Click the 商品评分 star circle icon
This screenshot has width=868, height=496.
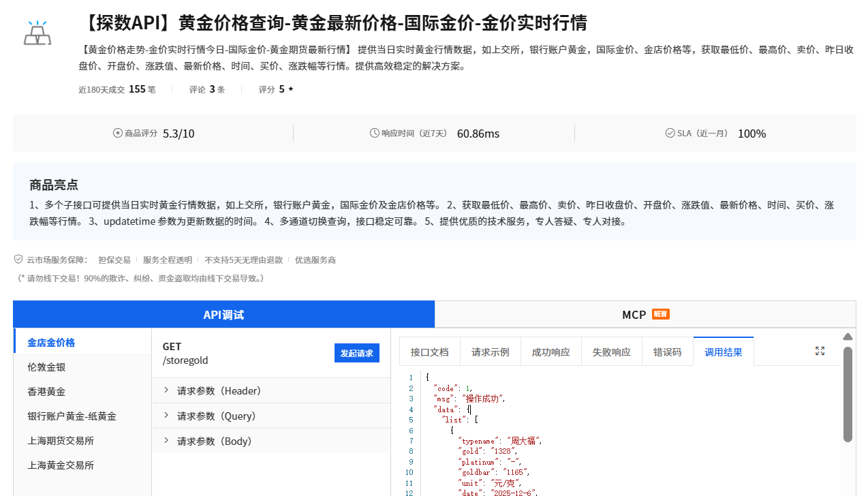117,133
